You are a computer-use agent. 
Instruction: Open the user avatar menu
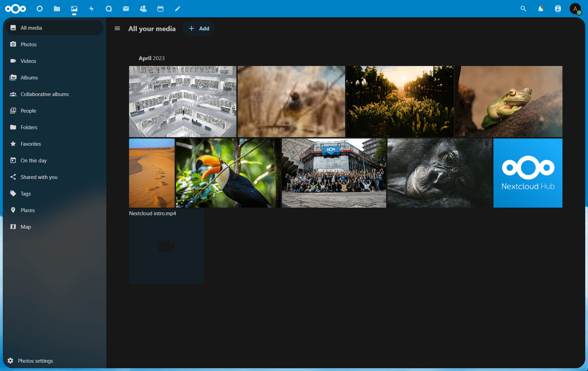pyautogui.click(x=575, y=9)
